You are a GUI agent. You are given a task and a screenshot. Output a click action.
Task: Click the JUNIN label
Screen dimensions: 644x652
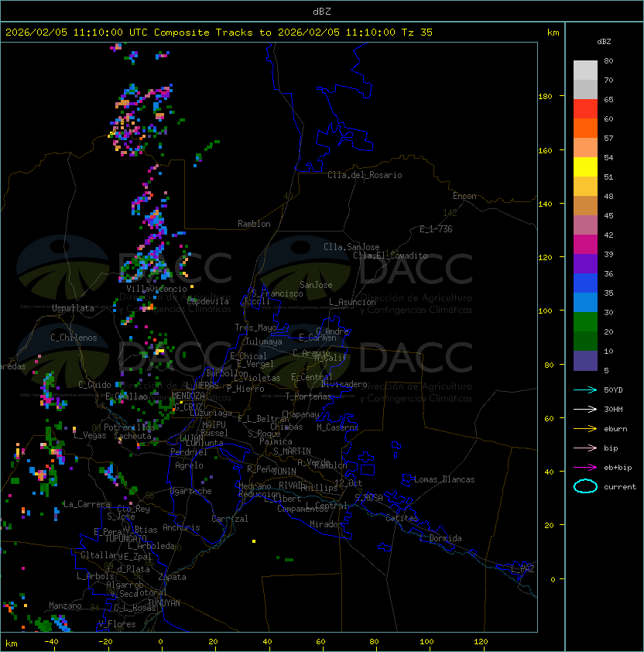(x=284, y=471)
